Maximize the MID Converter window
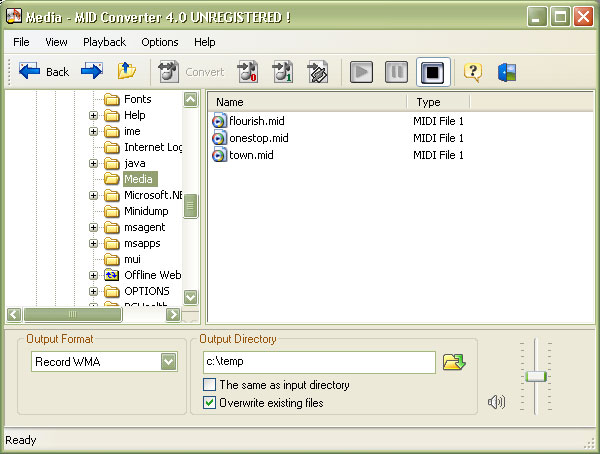 pos(560,16)
